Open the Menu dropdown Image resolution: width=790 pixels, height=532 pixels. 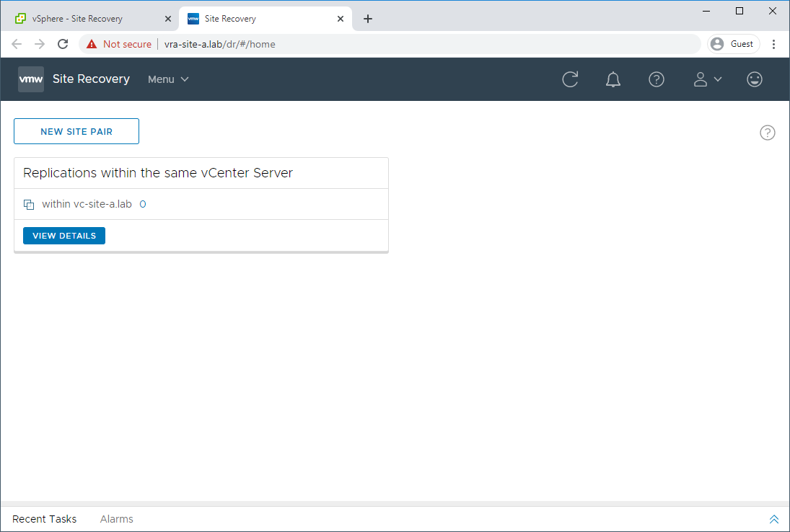pos(168,79)
